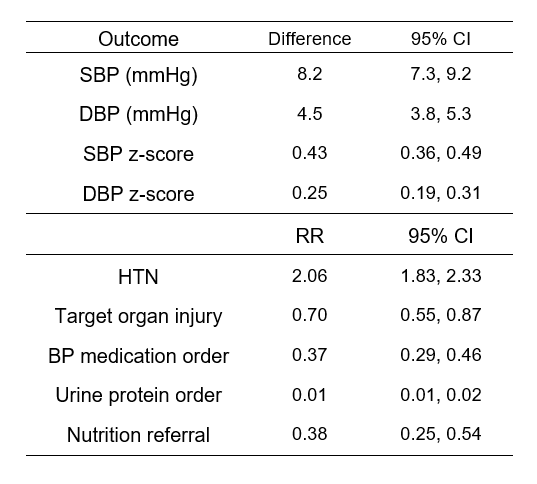537x484 pixels.
Task: Select the Difference column header
Action: tap(310, 39)
